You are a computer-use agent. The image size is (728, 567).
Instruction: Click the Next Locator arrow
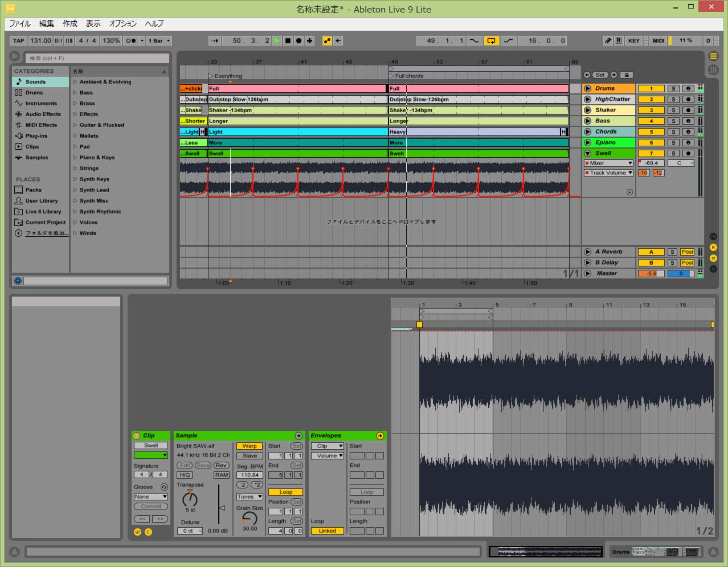pos(614,75)
